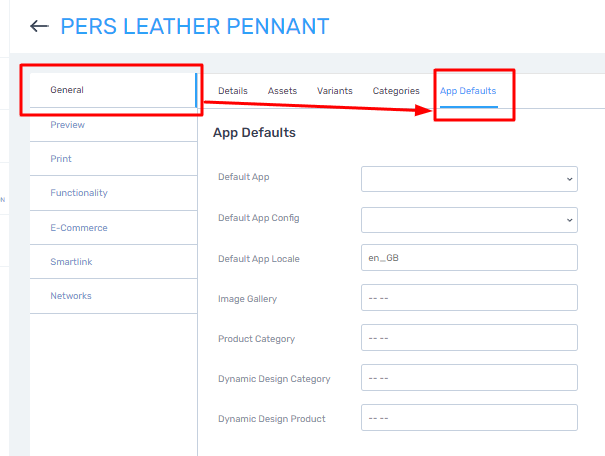Open the Assets tab
The image size is (605, 456).
tap(282, 91)
